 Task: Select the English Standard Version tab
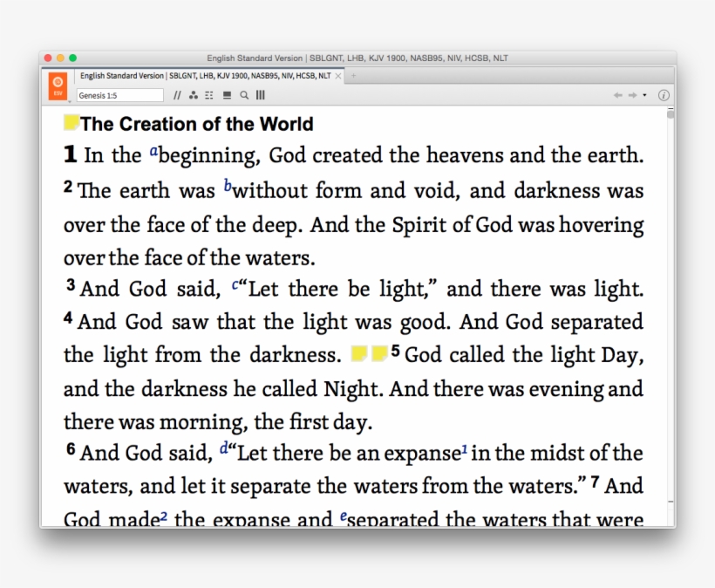[201, 76]
